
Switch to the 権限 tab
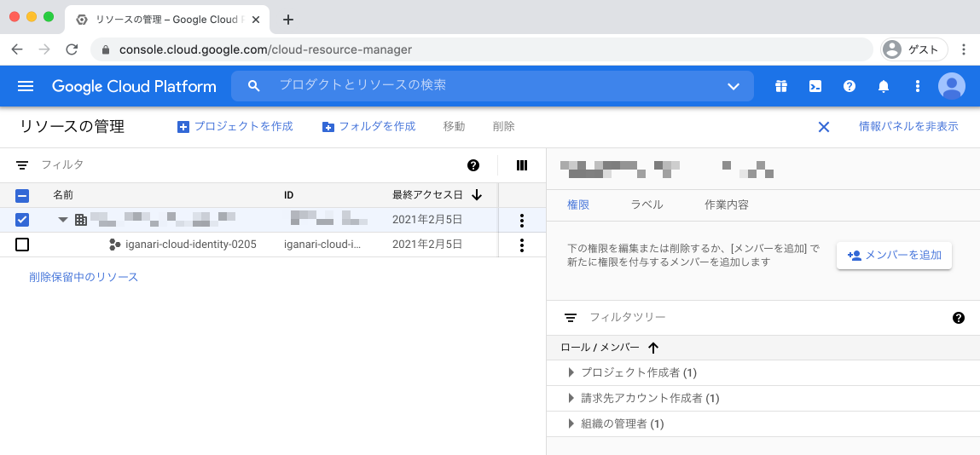click(578, 204)
